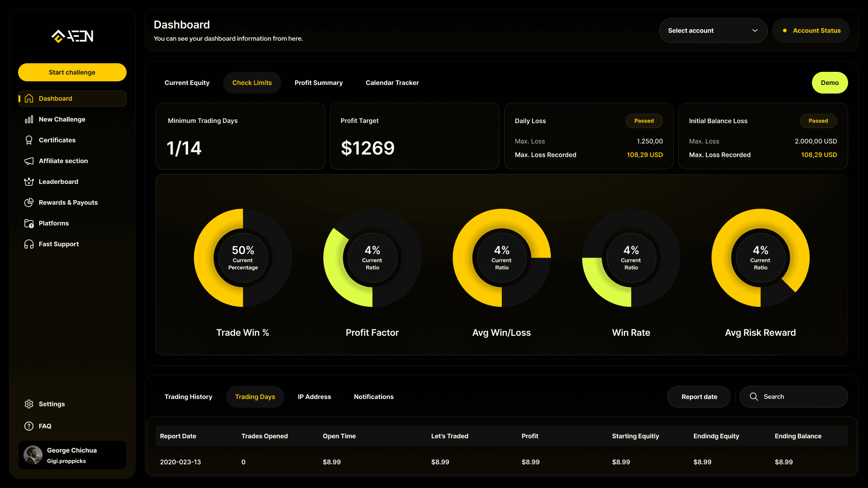Click the New Challenge bar chart icon
Viewport: 868px width, 488px height.
coord(29,119)
